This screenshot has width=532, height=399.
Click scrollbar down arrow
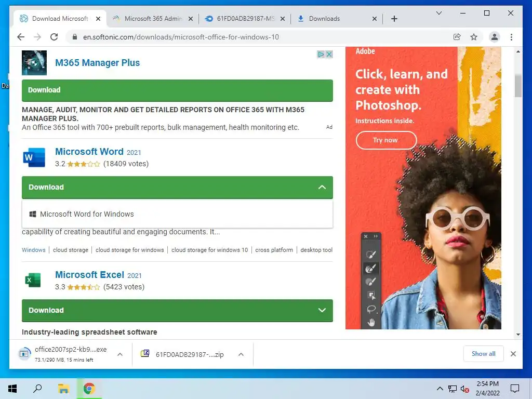(518, 334)
